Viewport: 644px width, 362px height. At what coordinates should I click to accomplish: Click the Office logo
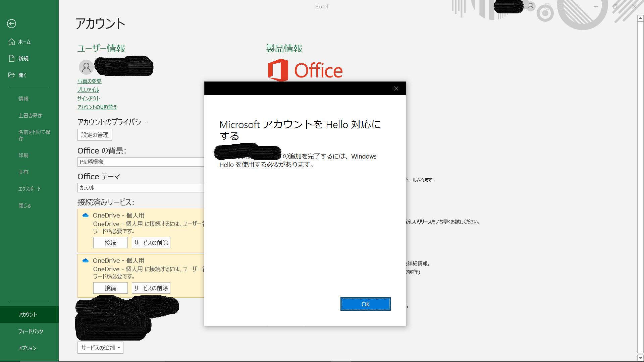pyautogui.click(x=305, y=70)
